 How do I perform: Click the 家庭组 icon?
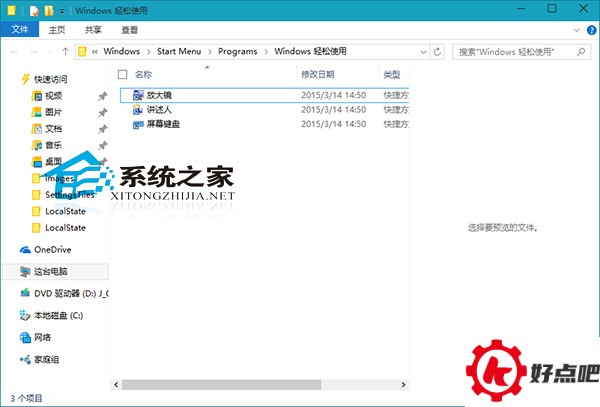pos(25,360)
